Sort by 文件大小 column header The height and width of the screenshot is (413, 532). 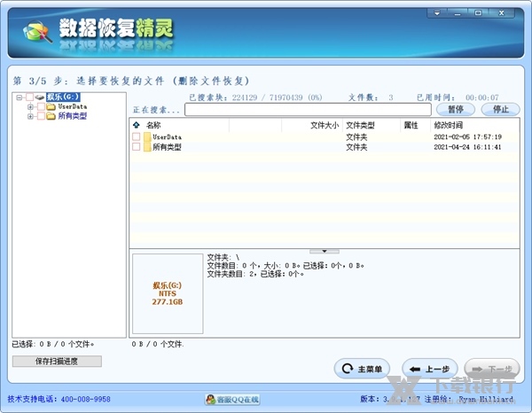click(x=325, y=126)
